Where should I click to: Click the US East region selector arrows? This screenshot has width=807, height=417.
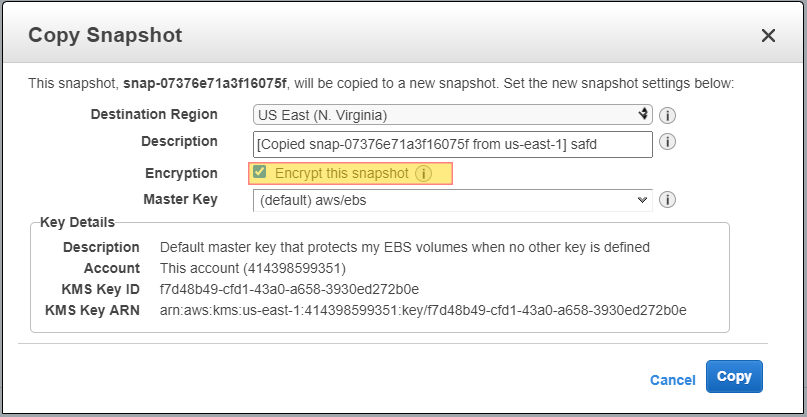(643, 114)
